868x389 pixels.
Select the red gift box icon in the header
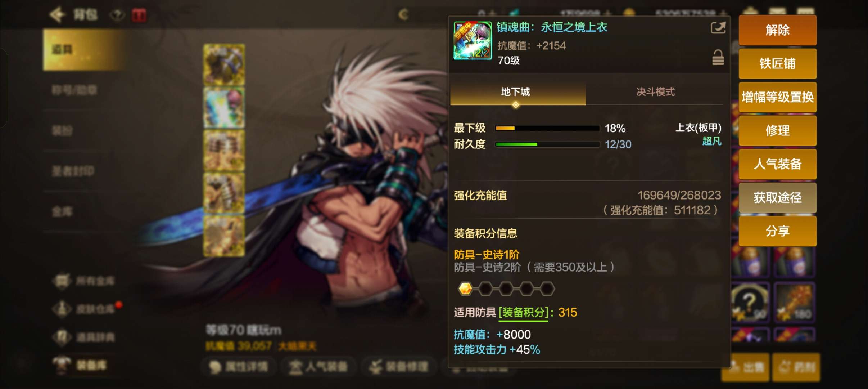[x=139, y=15]
